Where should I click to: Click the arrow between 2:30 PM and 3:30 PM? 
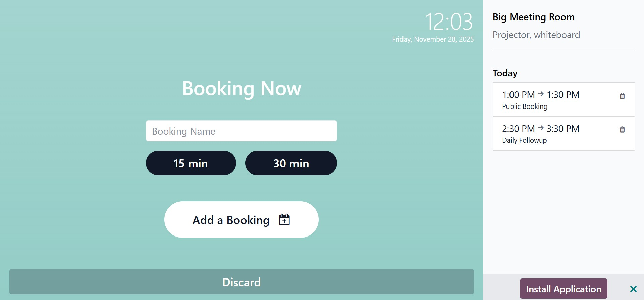point(541,128)
